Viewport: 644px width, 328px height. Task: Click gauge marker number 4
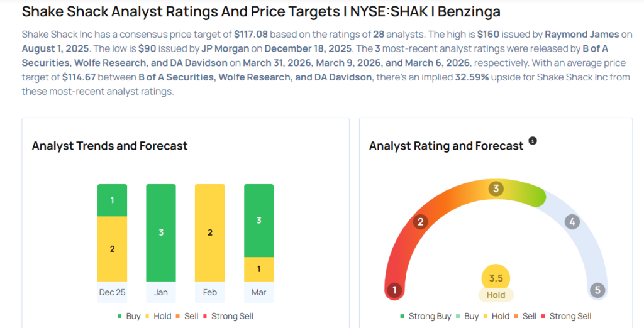(571, 222)
